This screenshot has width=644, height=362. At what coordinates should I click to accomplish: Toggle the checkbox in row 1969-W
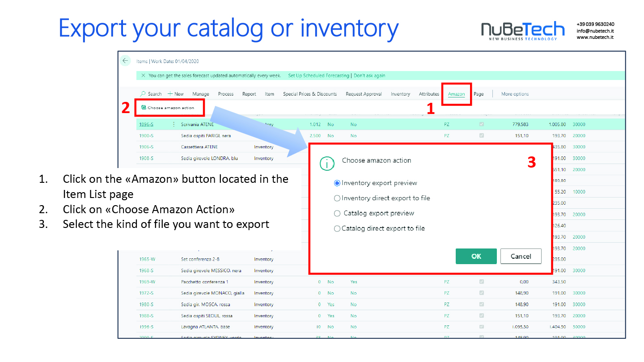pos(481,282)
